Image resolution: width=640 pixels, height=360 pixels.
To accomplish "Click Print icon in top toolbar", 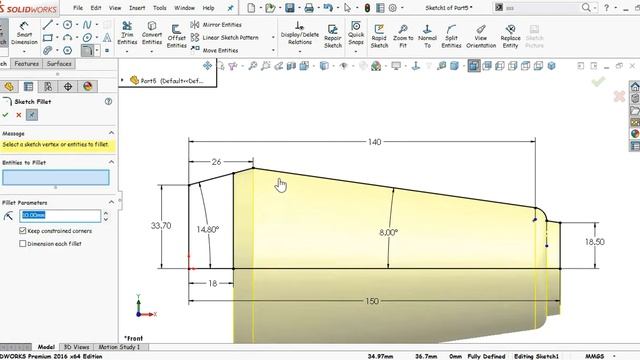I will point(309,8).
